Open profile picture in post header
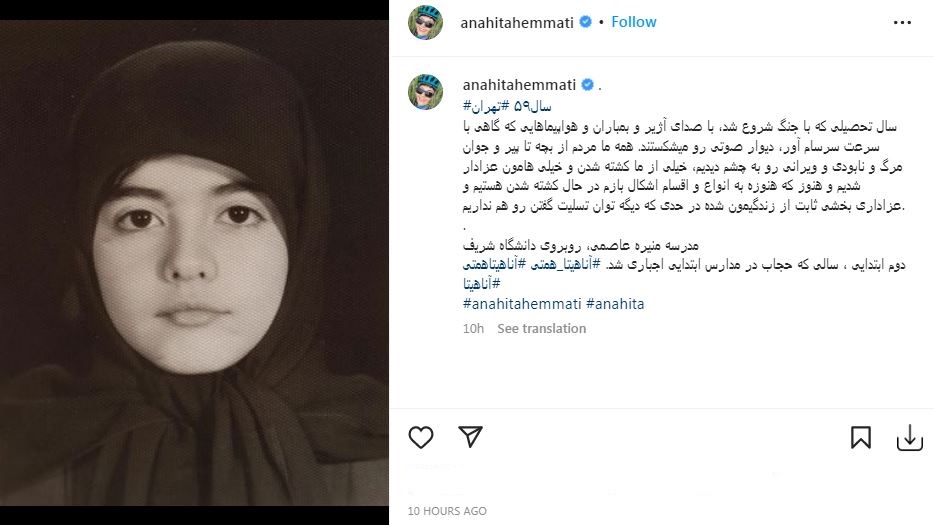This screenshot has width=934, height=525. point(425,23)
